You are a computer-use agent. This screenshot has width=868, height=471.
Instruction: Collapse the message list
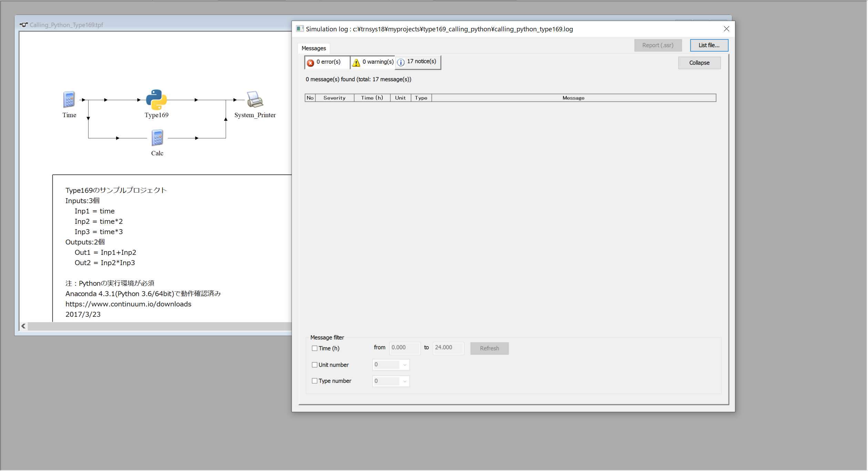(x=699, y=63)
